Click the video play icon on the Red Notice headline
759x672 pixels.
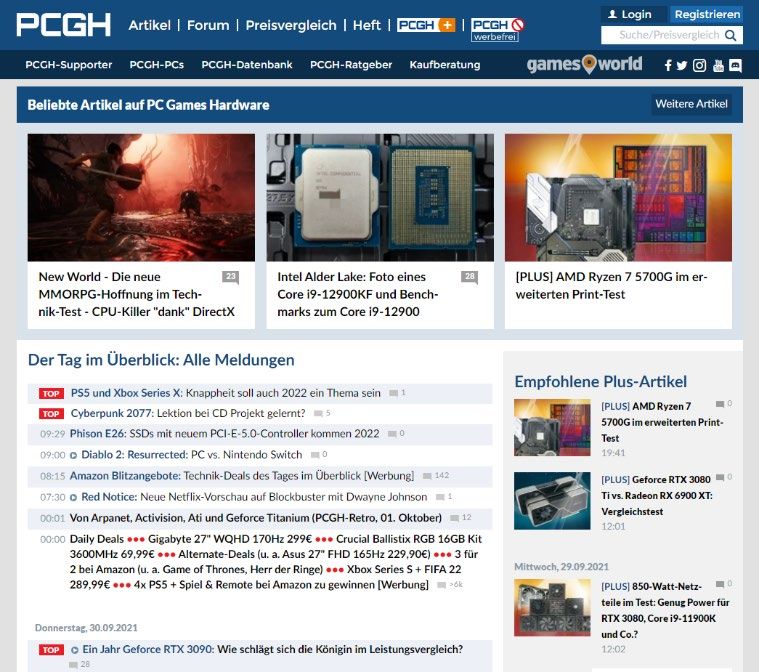[74, 497]
